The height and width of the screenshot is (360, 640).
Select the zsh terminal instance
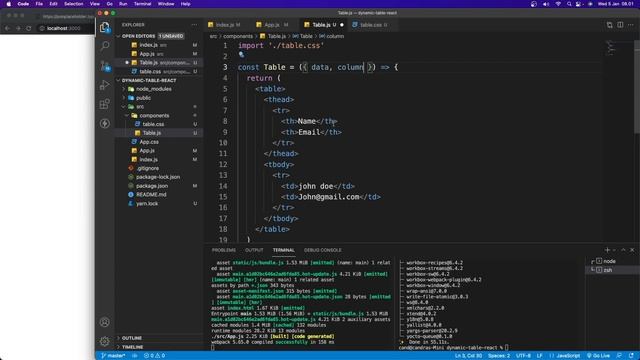pyautogui.click(x=611, y=270)
